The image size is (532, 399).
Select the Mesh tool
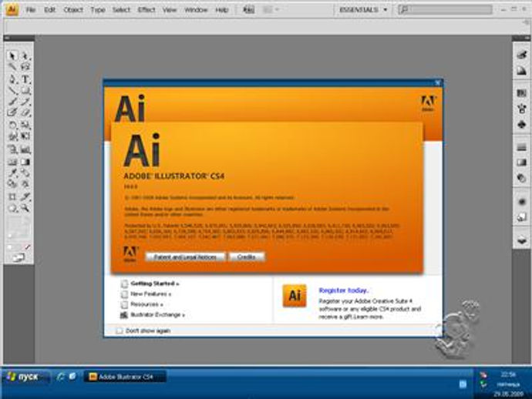point(12,162)
